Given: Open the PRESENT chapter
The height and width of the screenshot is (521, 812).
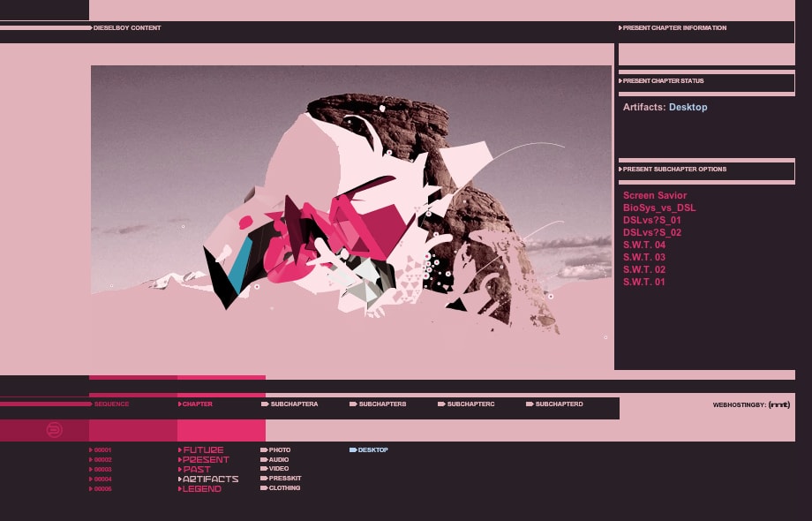Looking at the screenshot, I should coord(204,460).
